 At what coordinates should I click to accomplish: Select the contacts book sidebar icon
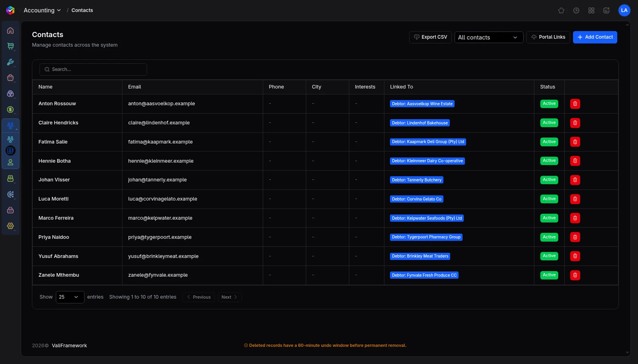tap(10, 151)
